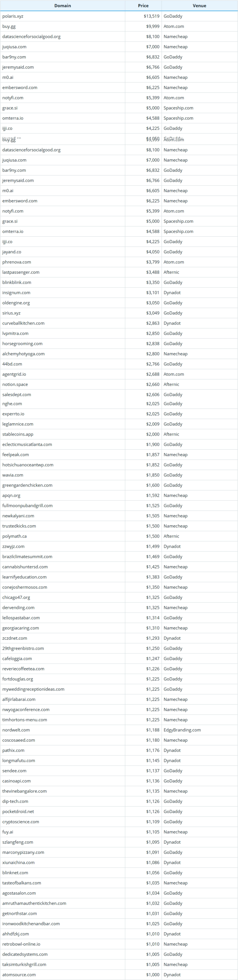Click the EdgyBranding.com venue cell

[182, 730]
